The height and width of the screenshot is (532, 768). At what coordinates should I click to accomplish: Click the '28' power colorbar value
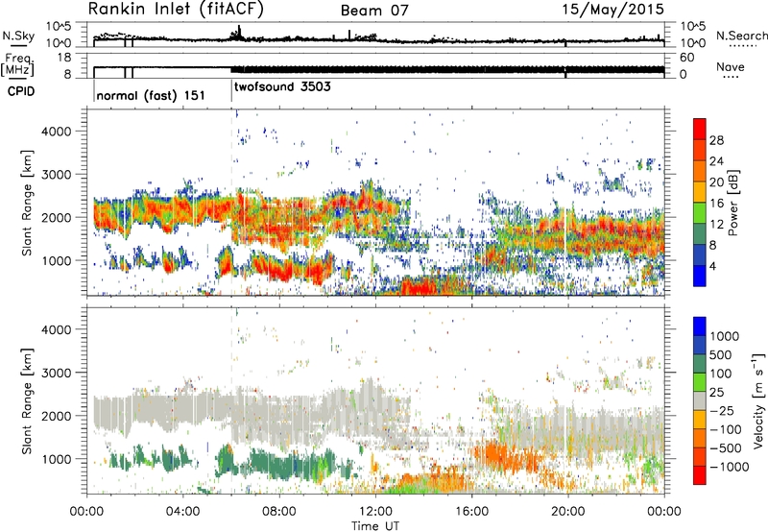(x=716, y=140)
